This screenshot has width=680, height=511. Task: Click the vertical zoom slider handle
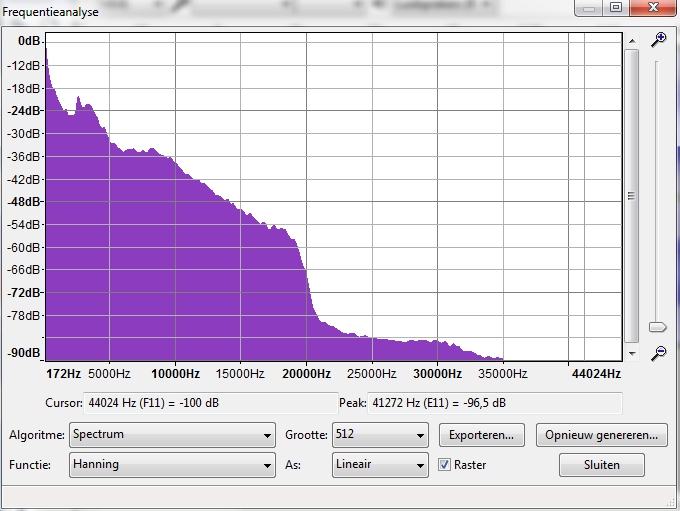coord(657,327)
